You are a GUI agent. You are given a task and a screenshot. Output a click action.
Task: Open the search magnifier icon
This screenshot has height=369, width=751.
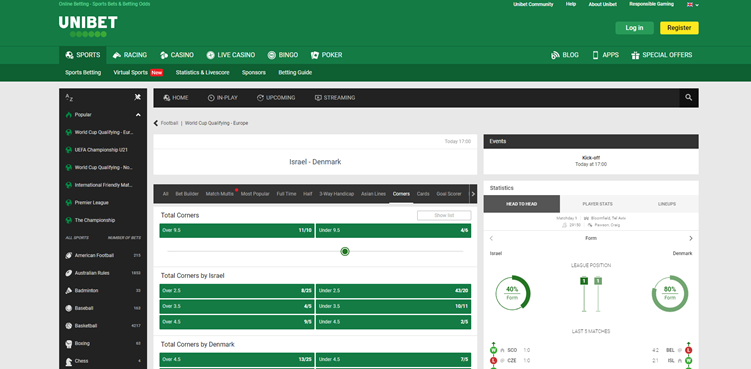pyautogui.click(x=688, y=98)
